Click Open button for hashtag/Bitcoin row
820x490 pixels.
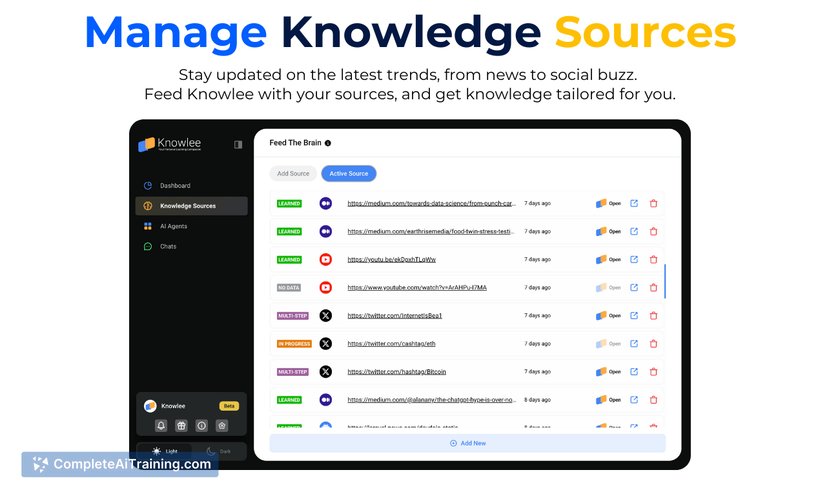pos(608,372)
